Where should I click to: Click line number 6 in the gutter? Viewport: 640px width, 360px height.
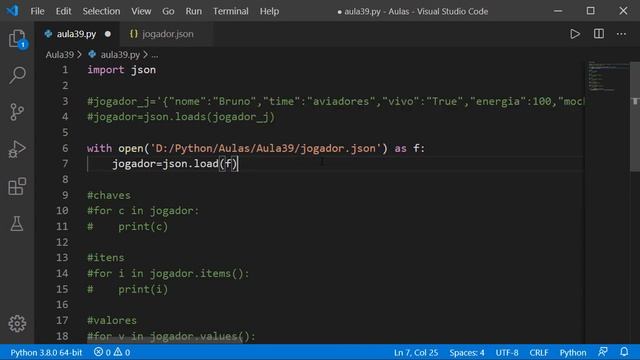point(65,148)
